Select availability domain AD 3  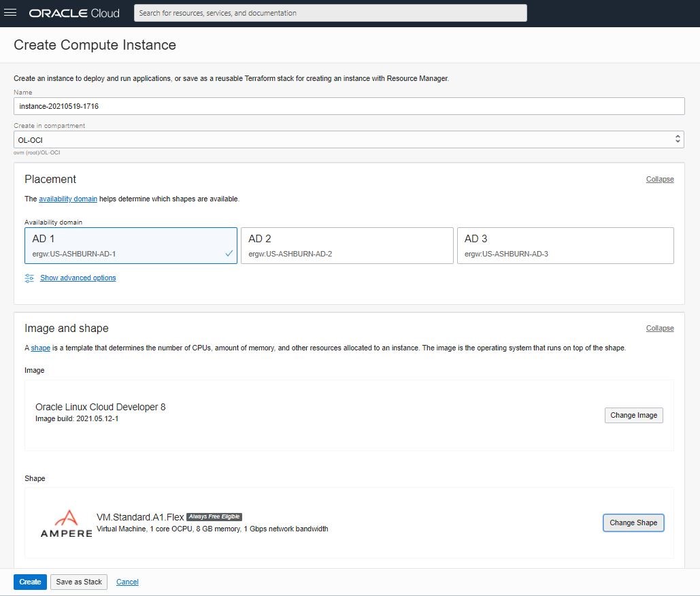pyautogui.click(x=565, y=246)
